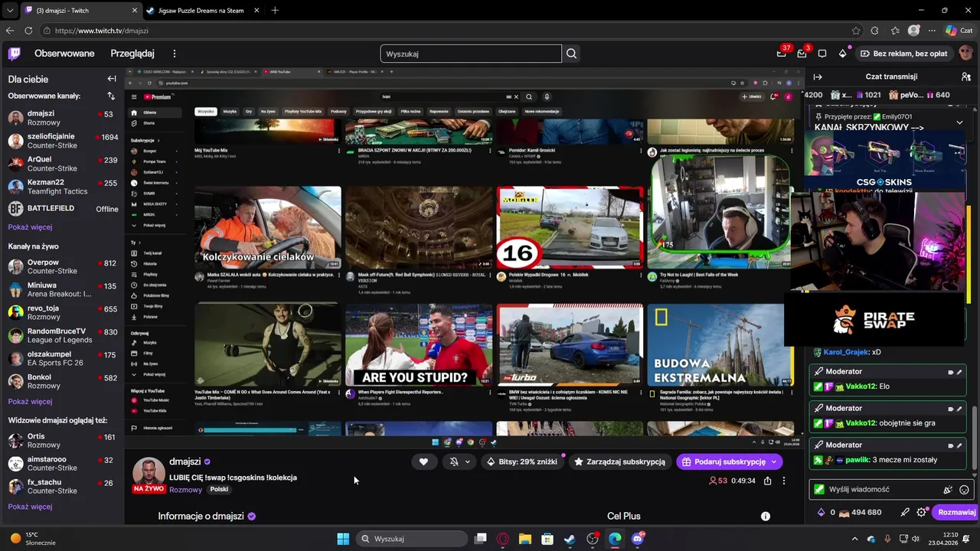The height and width of the screenshot is (551, 980).
Task: Open a new browser tab
Action: [275, 10]
